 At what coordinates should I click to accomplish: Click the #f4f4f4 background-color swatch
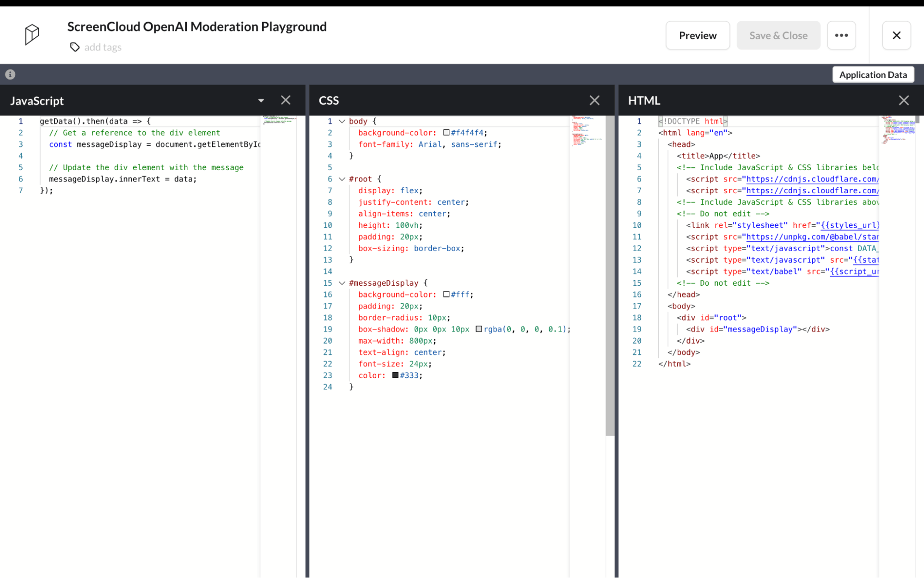pos(446,132)
